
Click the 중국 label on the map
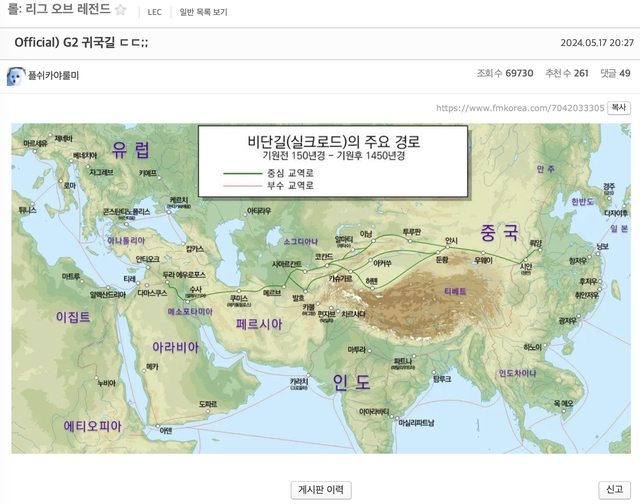[498, 233]
